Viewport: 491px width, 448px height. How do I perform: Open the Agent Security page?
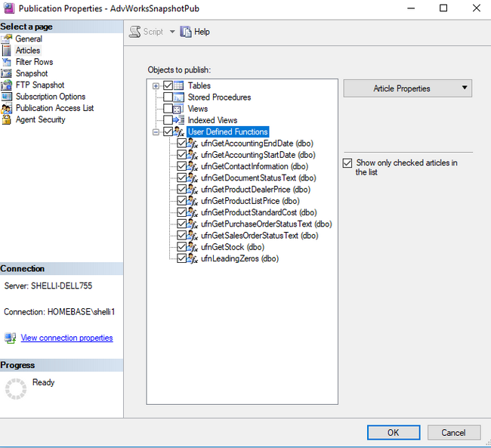click(40, 119)
